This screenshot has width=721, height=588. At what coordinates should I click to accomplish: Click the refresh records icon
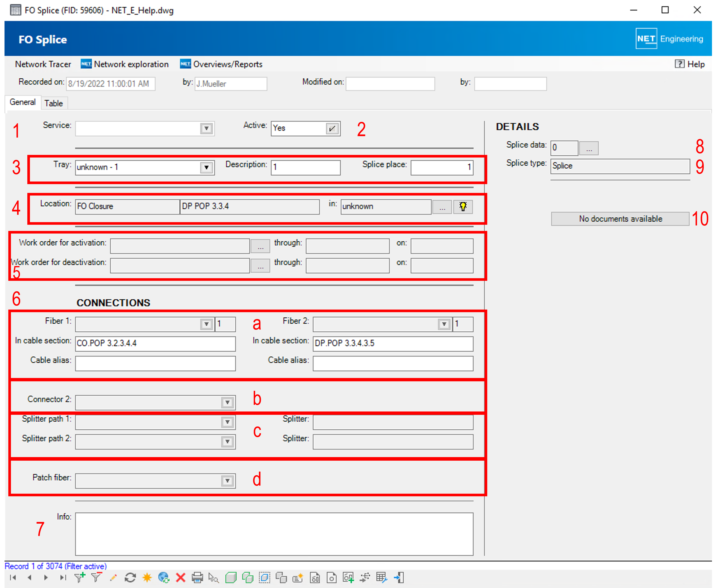click(130, 578)
